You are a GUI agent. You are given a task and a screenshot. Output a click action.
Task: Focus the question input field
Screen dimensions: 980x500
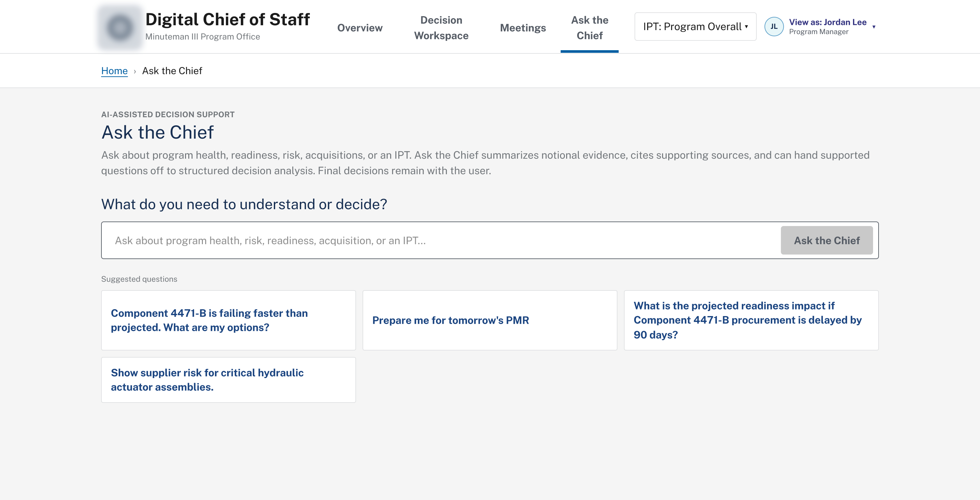[441, 240]
